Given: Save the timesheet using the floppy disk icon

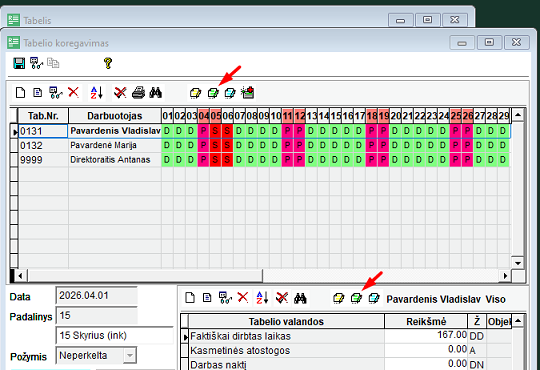Looking at the screenshot, I should (19, 63).
